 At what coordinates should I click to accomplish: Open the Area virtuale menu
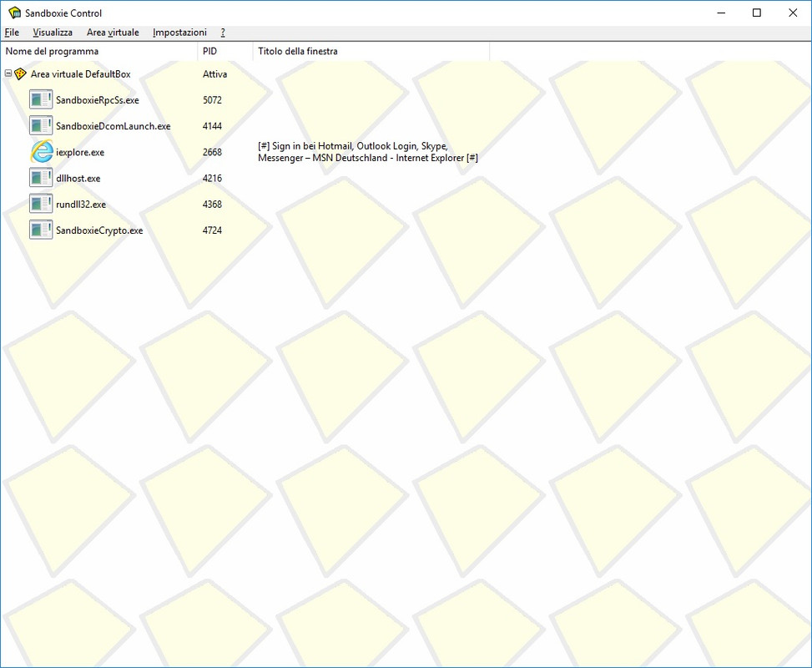tap(113, 33)
